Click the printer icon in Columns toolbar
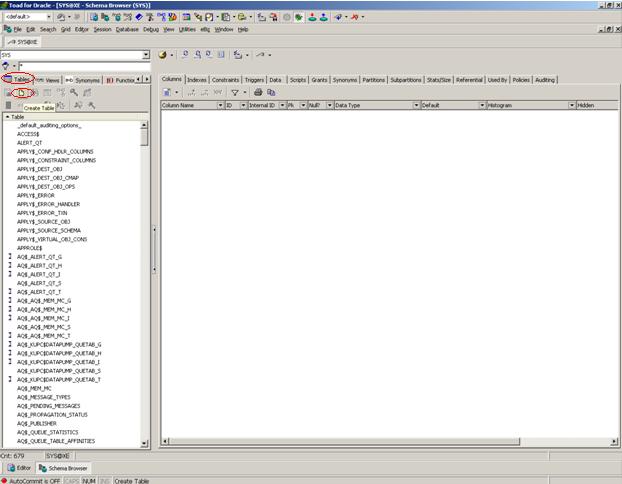This screenshot has height=484, width=622. tap(258, 92)
